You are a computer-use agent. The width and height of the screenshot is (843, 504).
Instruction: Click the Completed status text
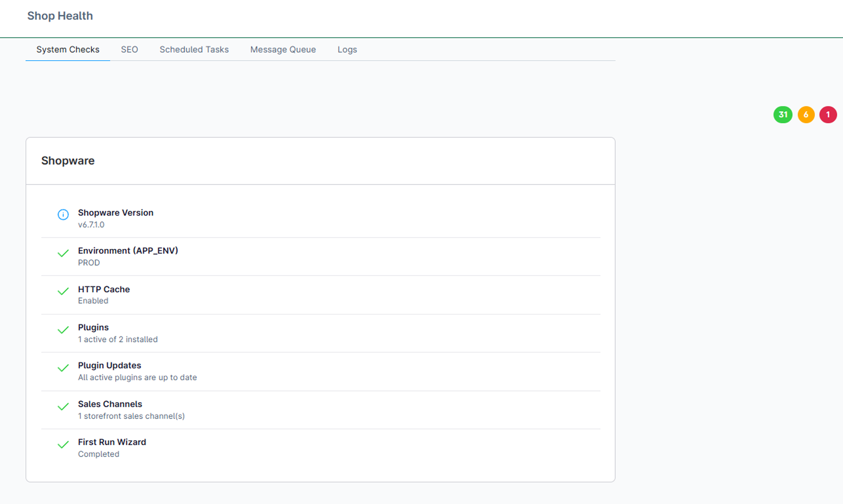(x=99, y=454)
